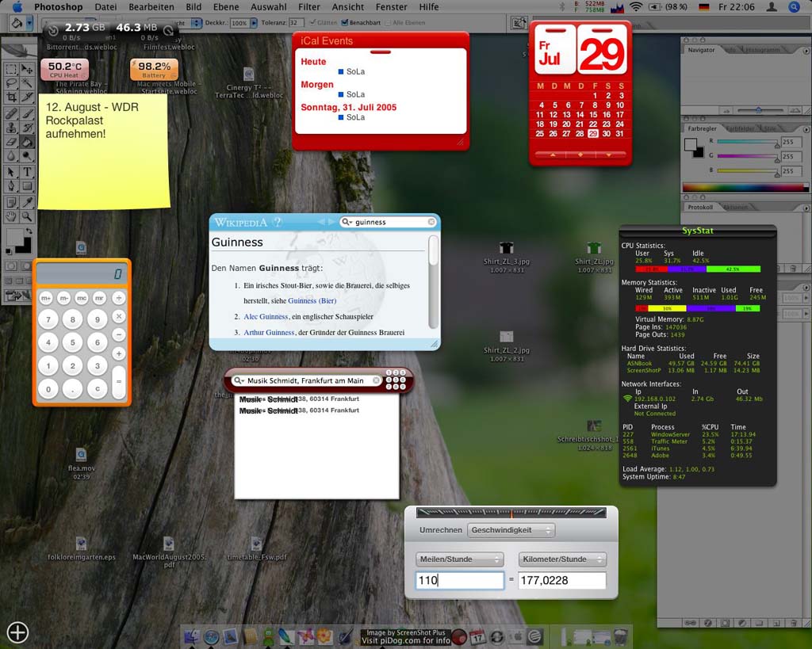
Task: Click the R slider in Farbregler
Action: point(748,141)
